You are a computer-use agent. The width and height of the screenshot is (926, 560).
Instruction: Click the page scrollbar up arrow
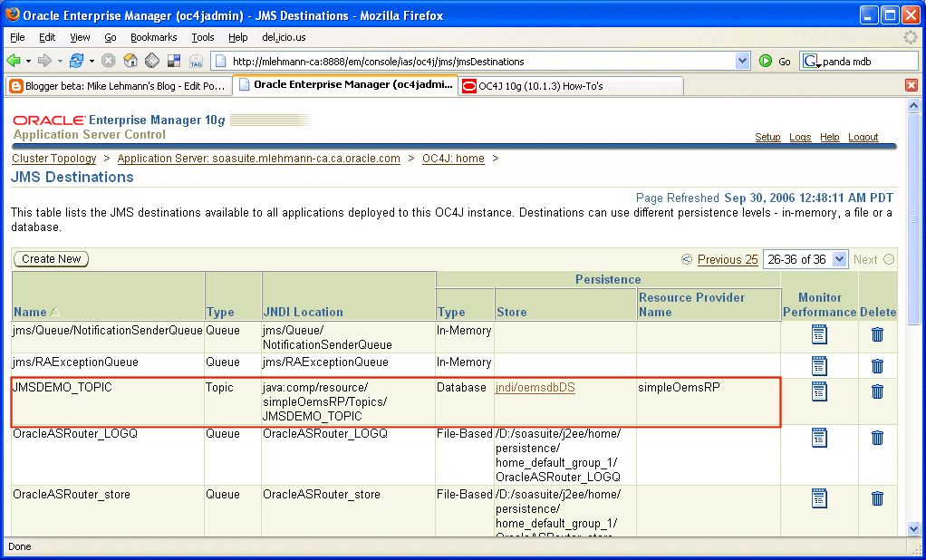click(x=913, y=106)
